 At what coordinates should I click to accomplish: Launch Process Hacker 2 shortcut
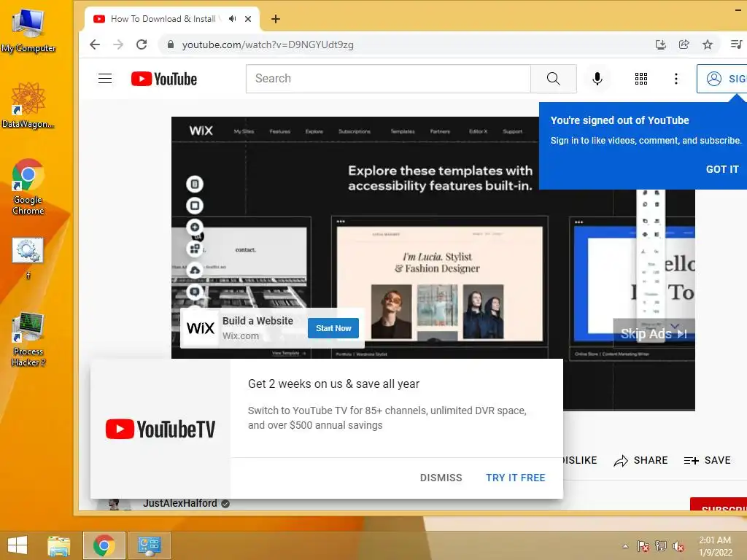pyautogui.click(x=28, y=339)
